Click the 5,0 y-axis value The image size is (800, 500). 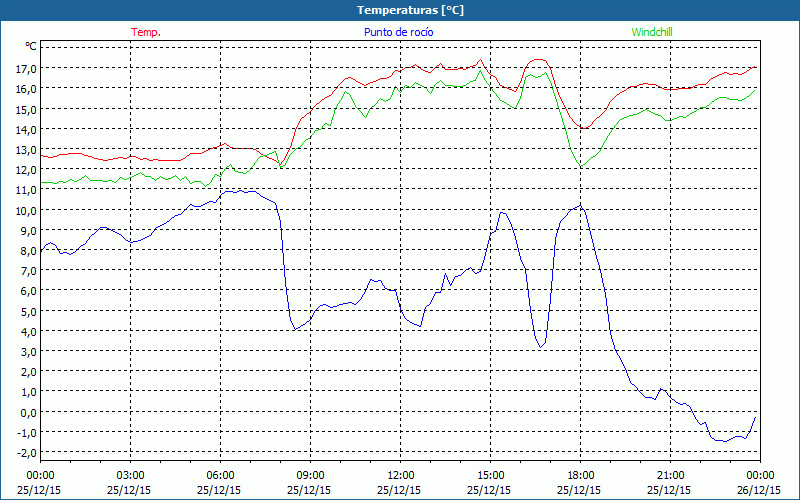[x=30, y=311]
